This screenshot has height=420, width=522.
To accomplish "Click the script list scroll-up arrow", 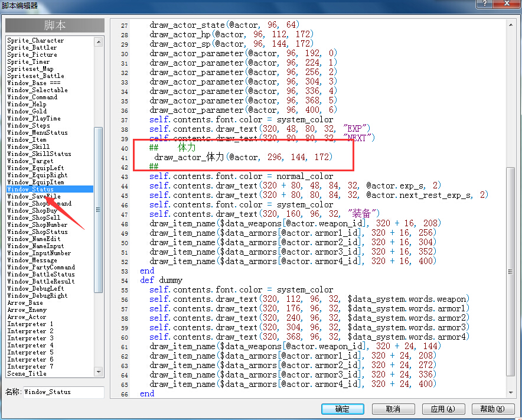I will coord(98,41).
